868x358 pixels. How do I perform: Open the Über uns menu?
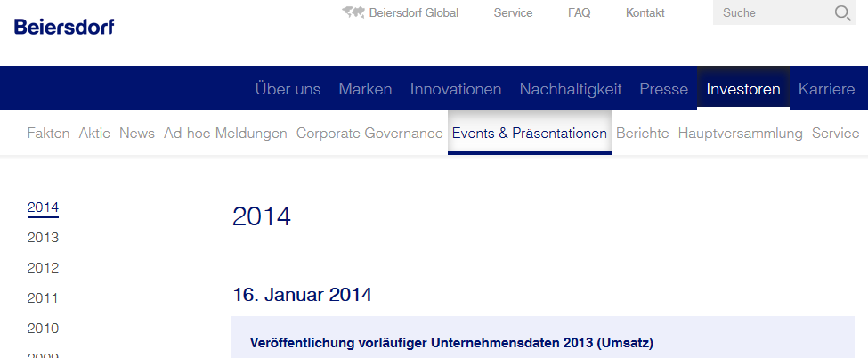click(288, 89)
